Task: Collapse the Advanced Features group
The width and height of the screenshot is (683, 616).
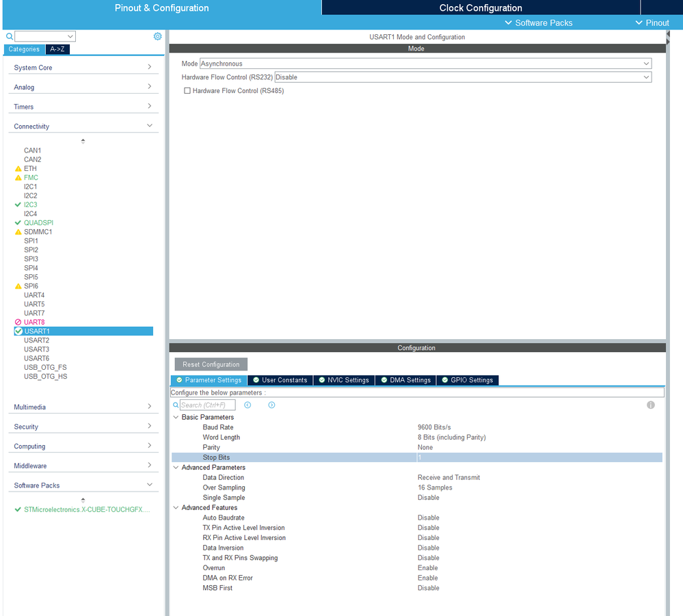Action: (x=176, y=507)
